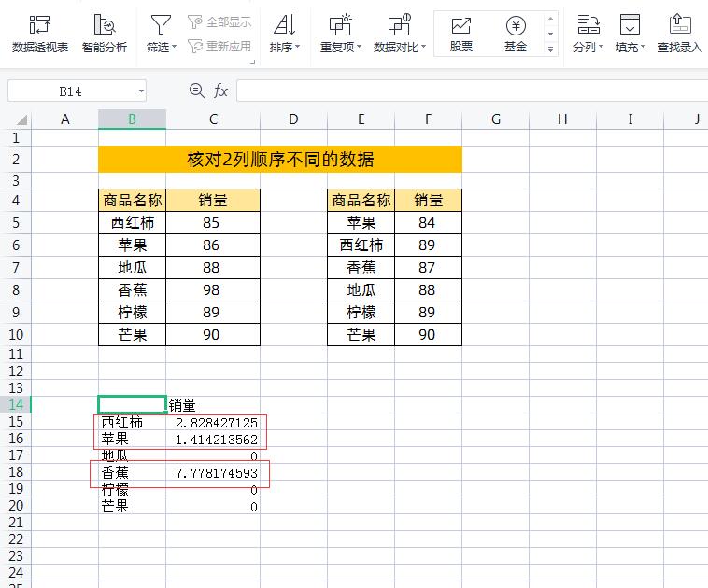The image size is (708, 588).
Task: Expand the 填充 dropdown arrow
Action: 643,47
